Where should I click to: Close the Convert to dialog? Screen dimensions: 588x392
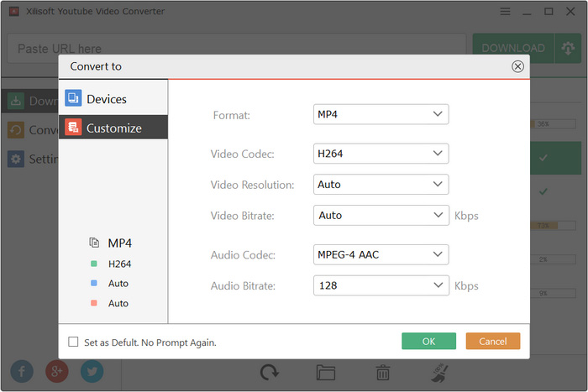pyautogui.click(x=517, y=66)
